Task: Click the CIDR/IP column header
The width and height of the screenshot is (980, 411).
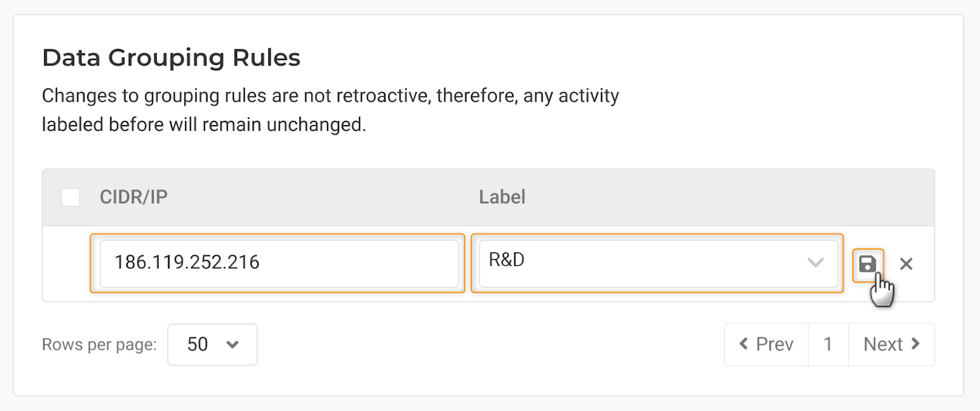Action: tap(134, 197)
